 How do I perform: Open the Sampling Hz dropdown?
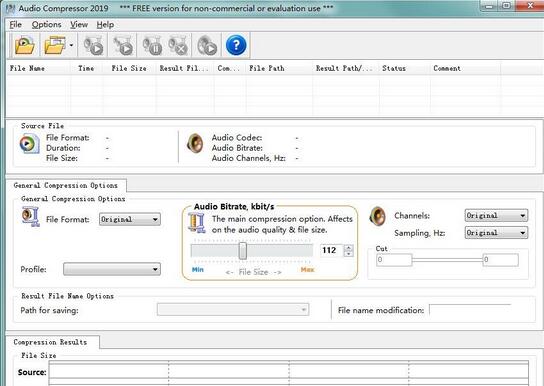coord(496,233)
